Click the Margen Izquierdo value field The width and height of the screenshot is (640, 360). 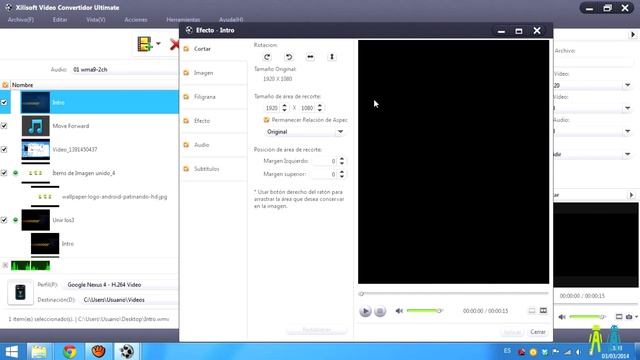324,162
